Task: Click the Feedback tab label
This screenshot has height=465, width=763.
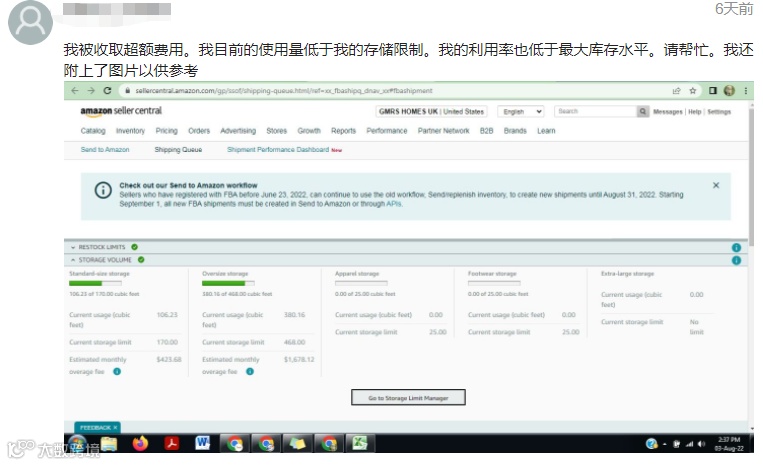Action: (95, 428)
